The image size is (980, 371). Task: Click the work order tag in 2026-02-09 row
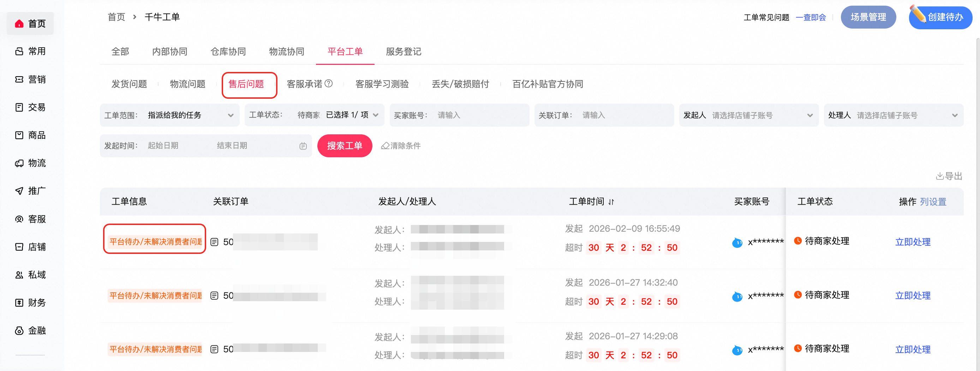point(155,242)
